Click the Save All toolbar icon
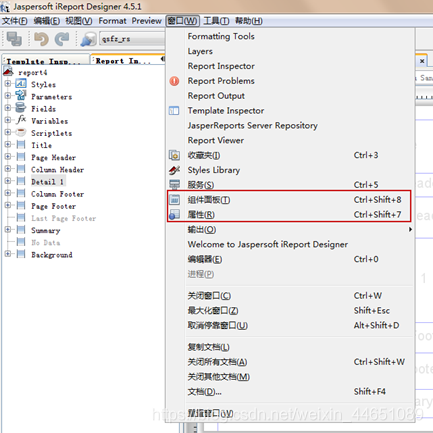This screenshot has width=433, height=433. point(14,39)
